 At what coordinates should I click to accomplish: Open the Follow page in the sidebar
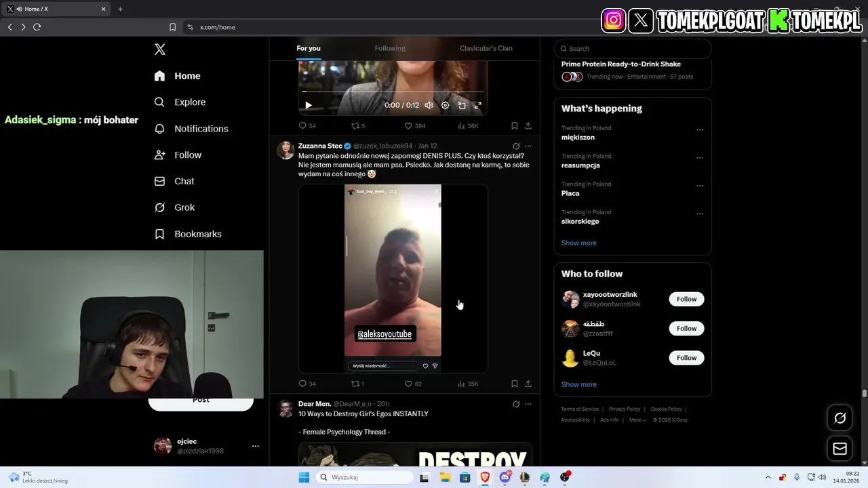(x=178, y=155)
